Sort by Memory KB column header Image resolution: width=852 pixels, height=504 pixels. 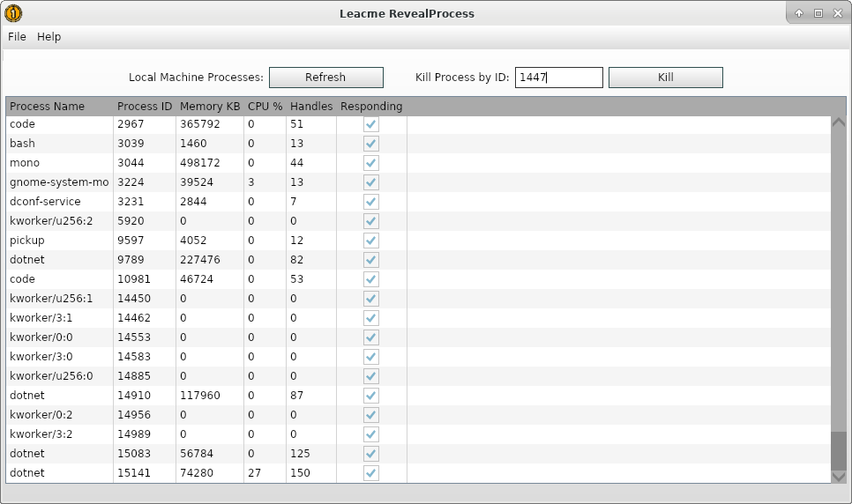tap(209, 107)
